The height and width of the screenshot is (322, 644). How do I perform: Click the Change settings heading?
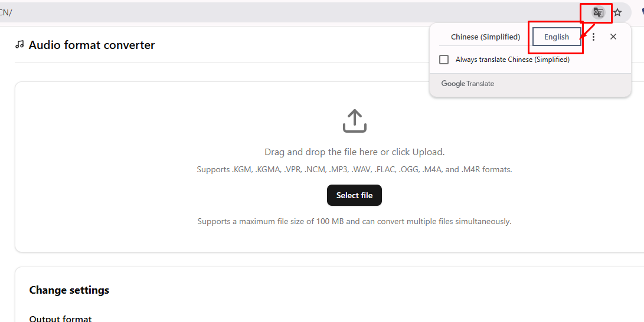click(69, 290)
